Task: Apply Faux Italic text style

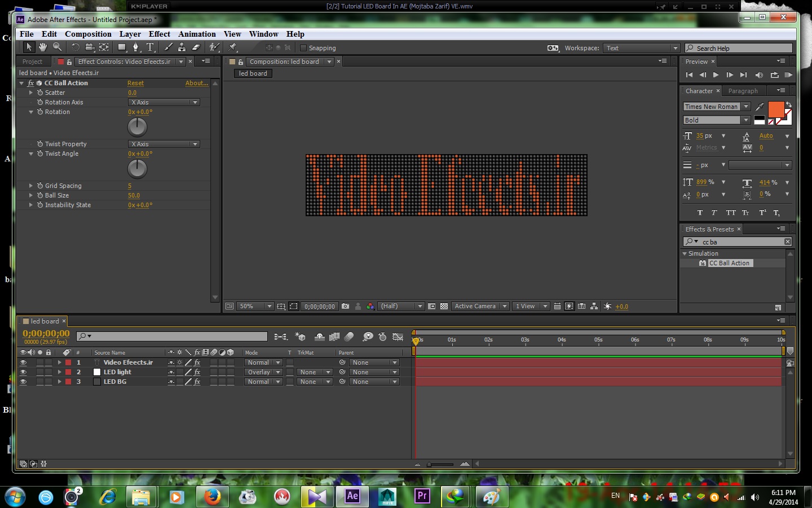Action: click(x=714, y=213)
